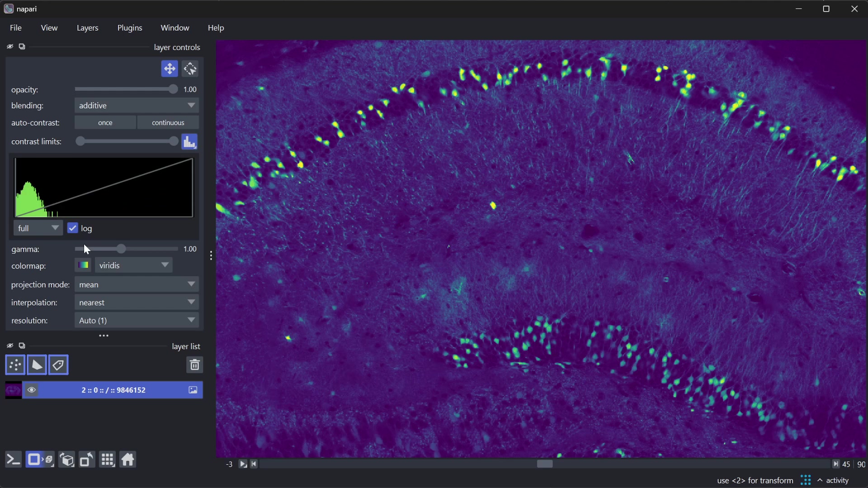868x488 pixels.
Task: Open the Help menu
Action: (216, 28)
